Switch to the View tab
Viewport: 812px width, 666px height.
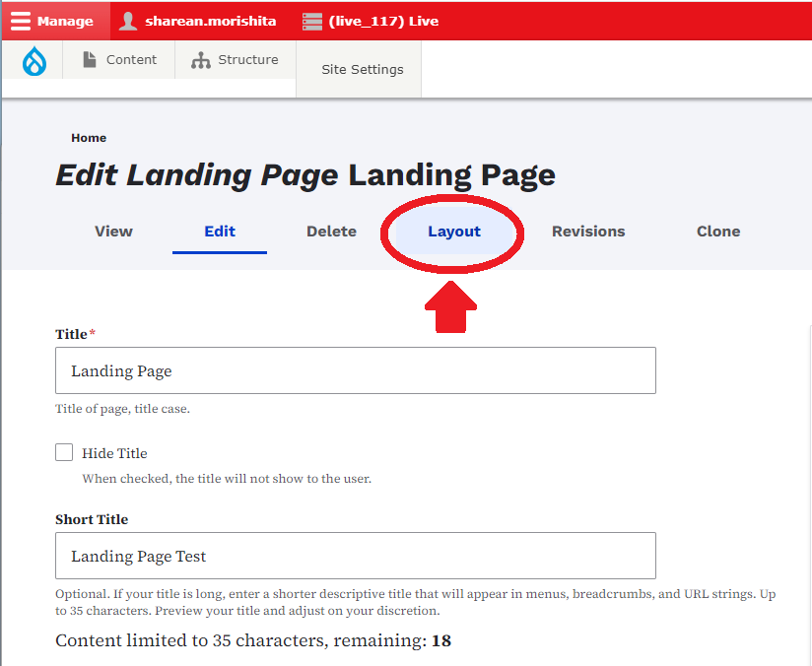(113, 231)
